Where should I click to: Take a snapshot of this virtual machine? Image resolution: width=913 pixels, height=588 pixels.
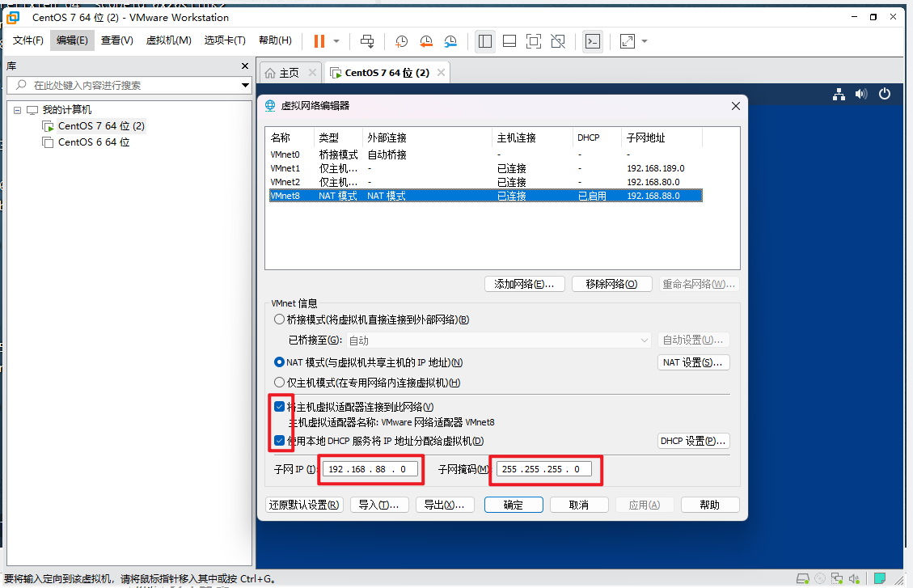(401, 41)
